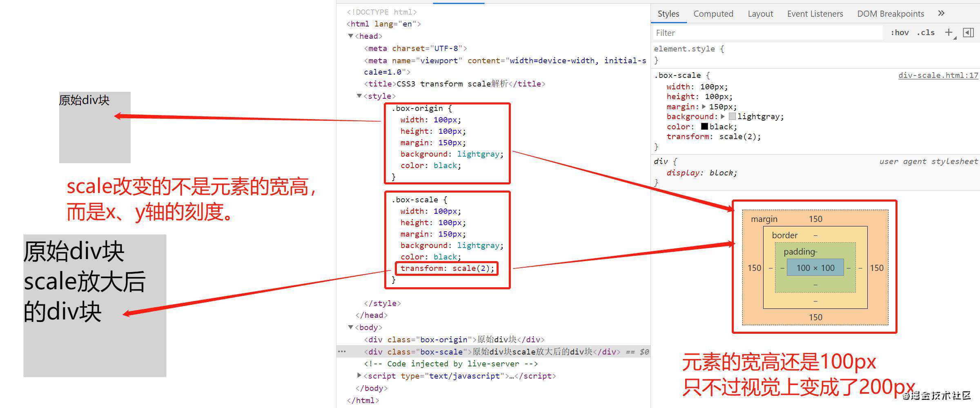Click the border label in box model

point(784,235)
